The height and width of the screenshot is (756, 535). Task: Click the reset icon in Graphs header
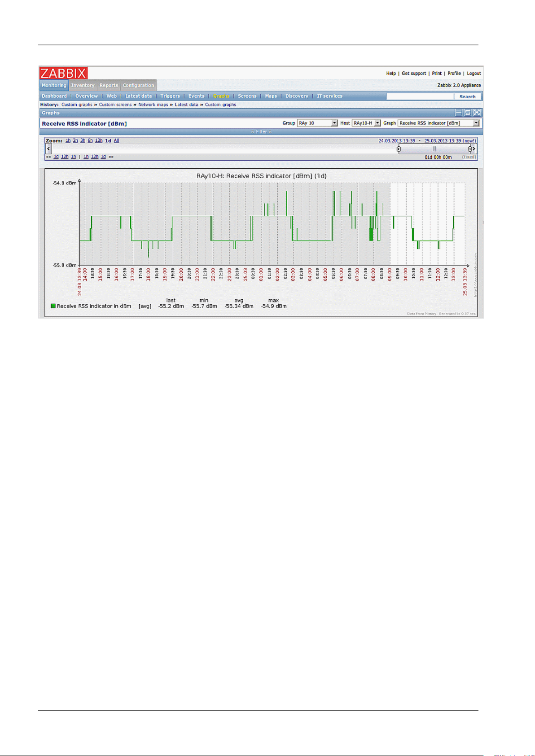click(468, 113)
